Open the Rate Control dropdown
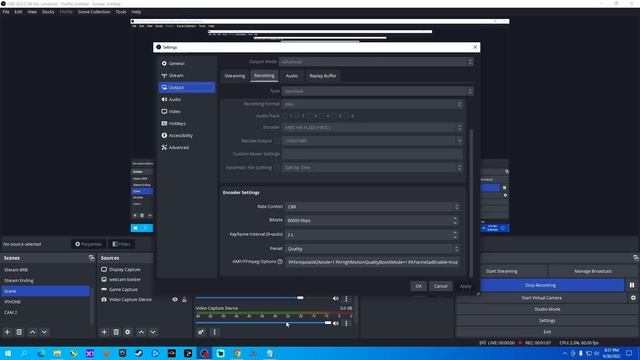 [x=372, y=207]
